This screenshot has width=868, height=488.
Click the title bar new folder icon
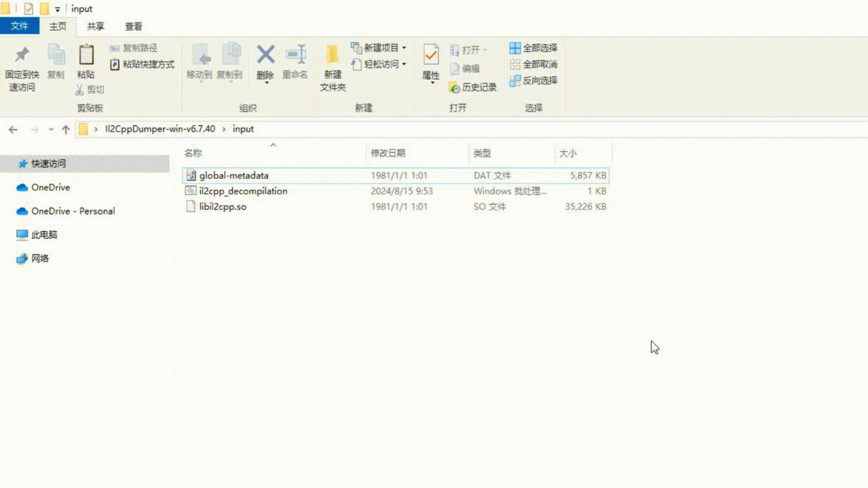(44, 9)
